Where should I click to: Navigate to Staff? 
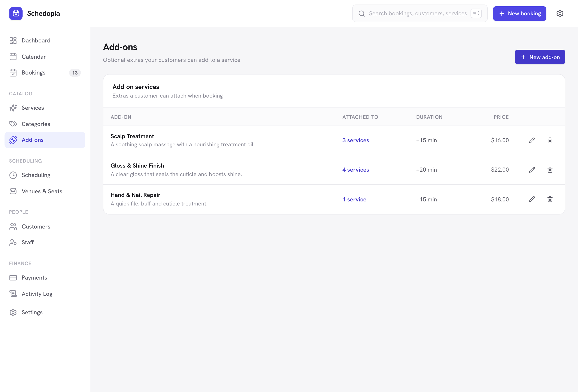point(45,242)
